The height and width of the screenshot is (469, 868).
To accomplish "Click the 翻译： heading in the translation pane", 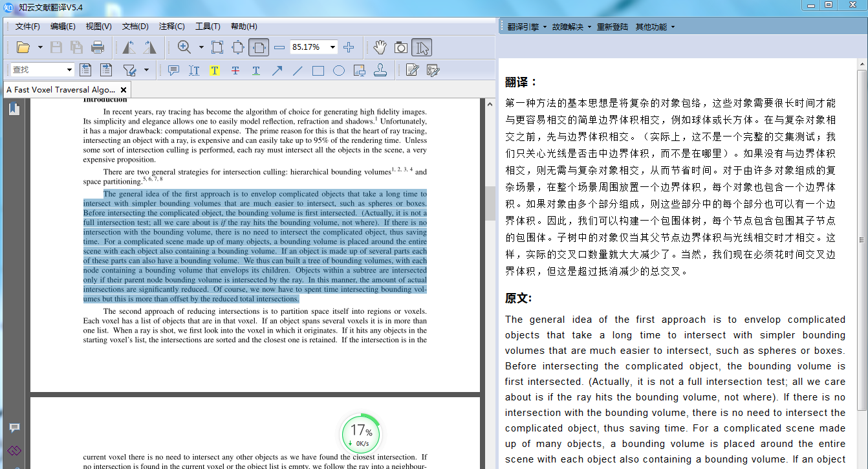I will click(521, 82).
